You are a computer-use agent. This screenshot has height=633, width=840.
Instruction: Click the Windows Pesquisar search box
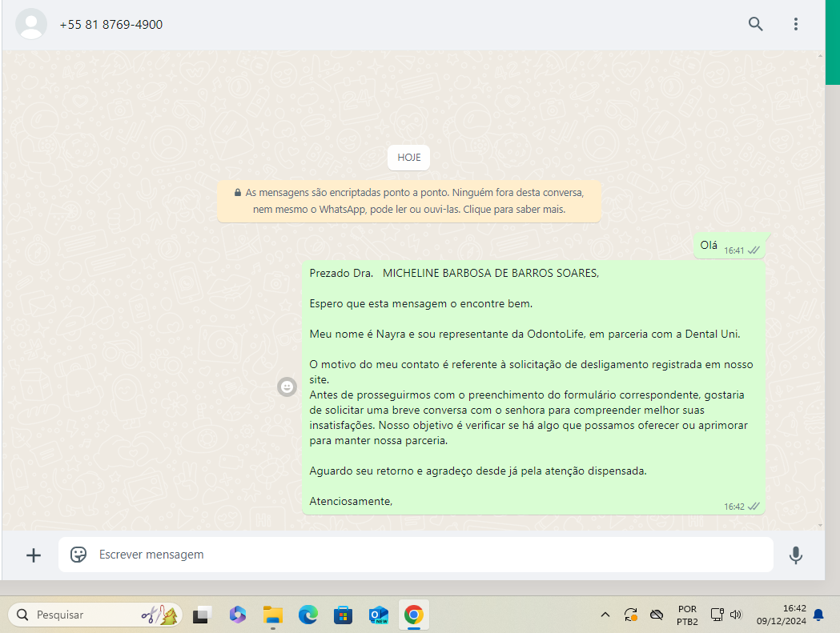[94, 615]
